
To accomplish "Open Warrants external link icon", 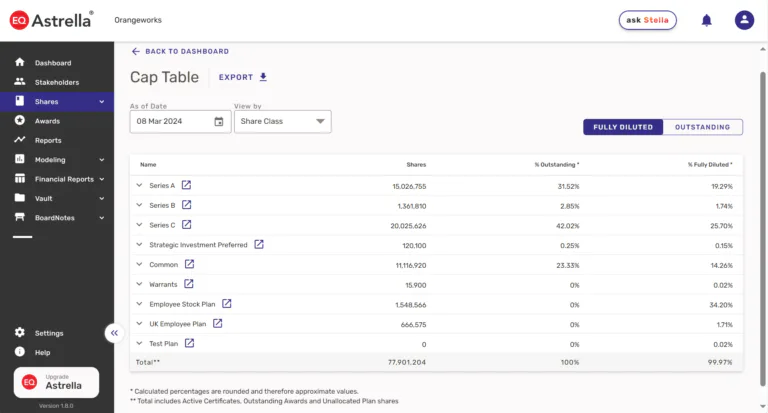I will tap(189, 284).
